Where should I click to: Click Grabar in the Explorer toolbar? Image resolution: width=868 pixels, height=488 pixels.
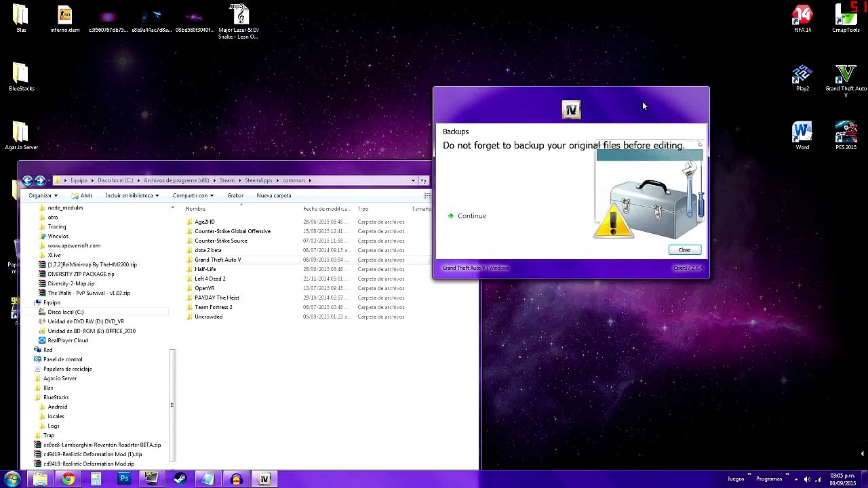click(235, 196)
